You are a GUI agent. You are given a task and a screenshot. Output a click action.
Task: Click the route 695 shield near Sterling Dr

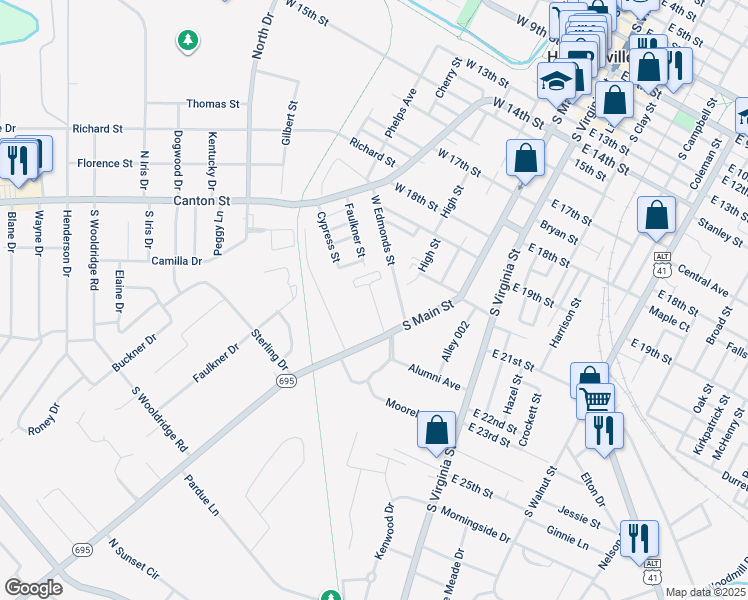point(286,381)
